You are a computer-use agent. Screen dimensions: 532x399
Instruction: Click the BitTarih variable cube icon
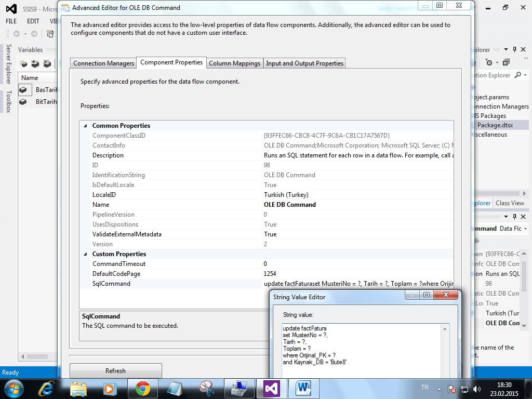(23, 102)
